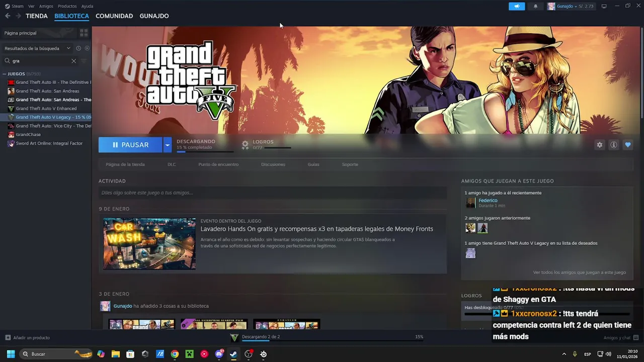Screen dimensions: 644x362
Task: Expand the Pausar button dropdown arrow
Action: (168, 145)
